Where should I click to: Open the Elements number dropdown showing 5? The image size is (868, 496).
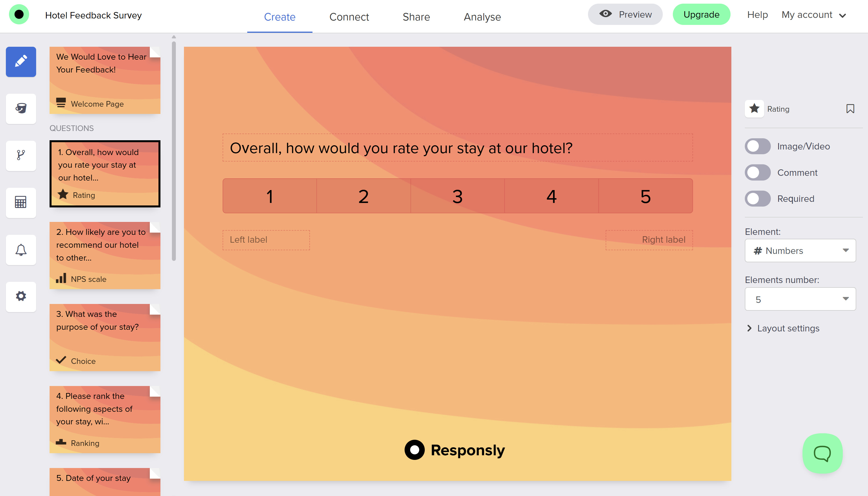pyautogui.click(x=800, y=299)
